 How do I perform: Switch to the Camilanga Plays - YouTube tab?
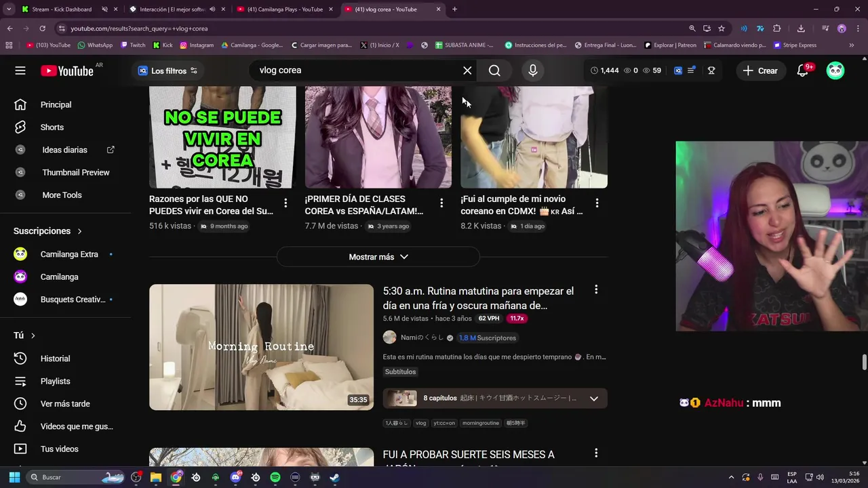(285, 9)
